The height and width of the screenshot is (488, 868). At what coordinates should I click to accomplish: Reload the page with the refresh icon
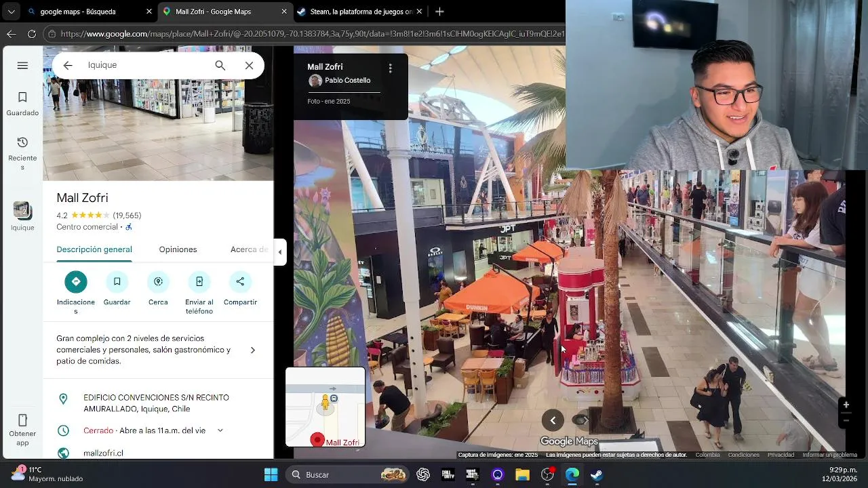pos(32,33)
